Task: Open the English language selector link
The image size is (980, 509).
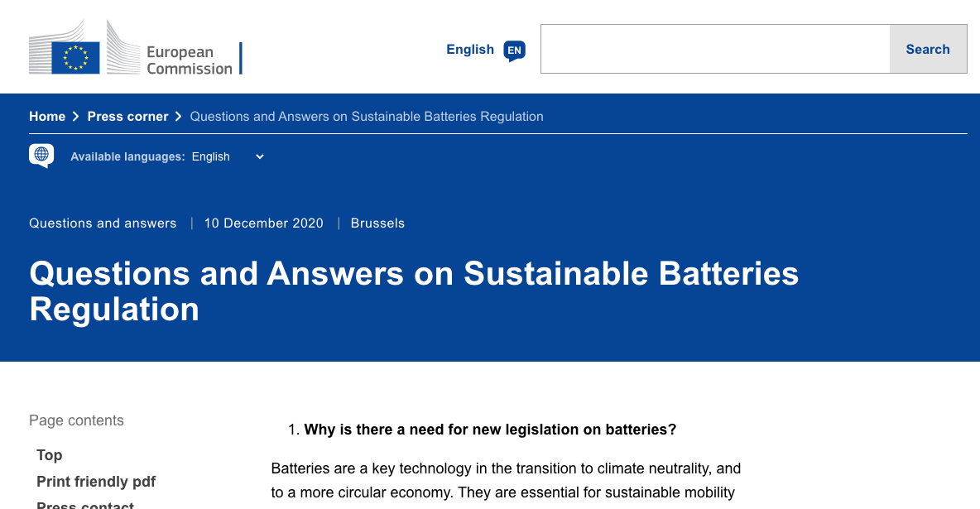Action: coord(469,50)
